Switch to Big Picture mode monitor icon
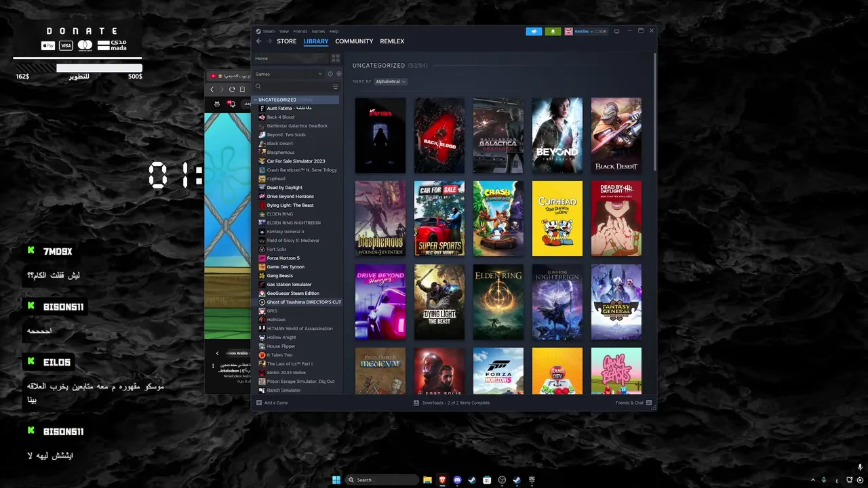The image size is (868, 488). pyautogui.click(x=616, y=31)
